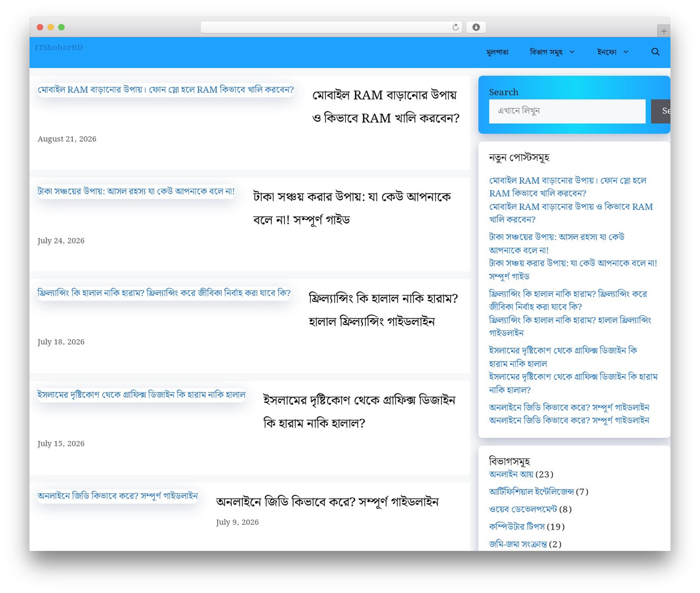Click the এখানে লিখুন search field
The width and height of the screenshot is (700, 593).
click(x=567, y=111)
